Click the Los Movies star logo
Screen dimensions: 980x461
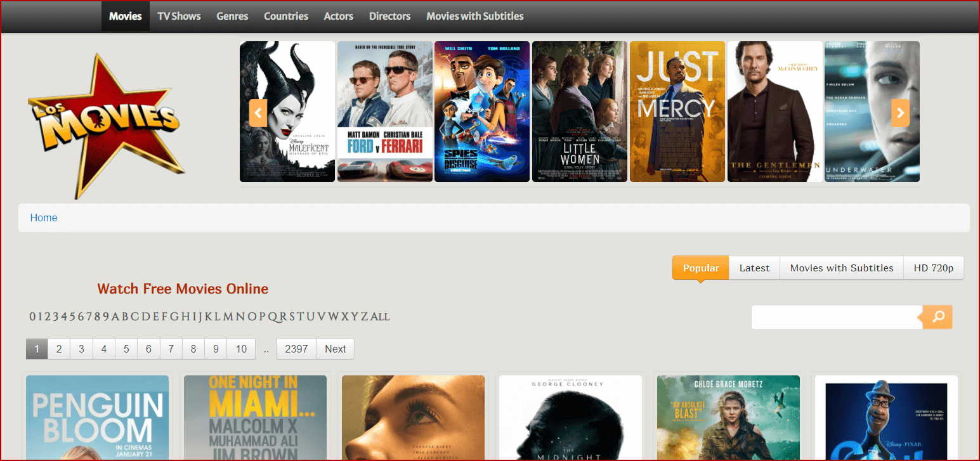tap(107, 126)
